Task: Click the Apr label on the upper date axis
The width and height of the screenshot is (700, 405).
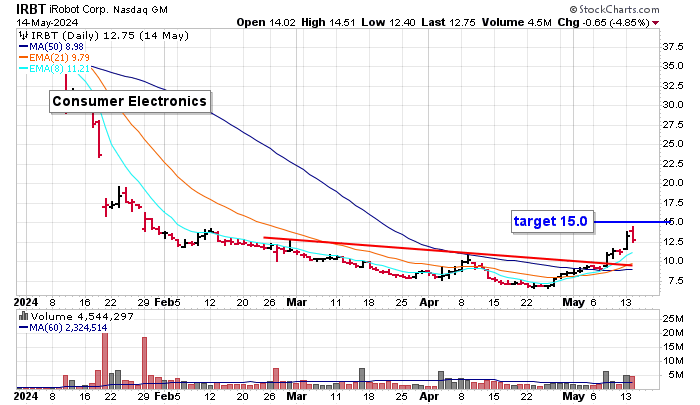Action: 429,302
